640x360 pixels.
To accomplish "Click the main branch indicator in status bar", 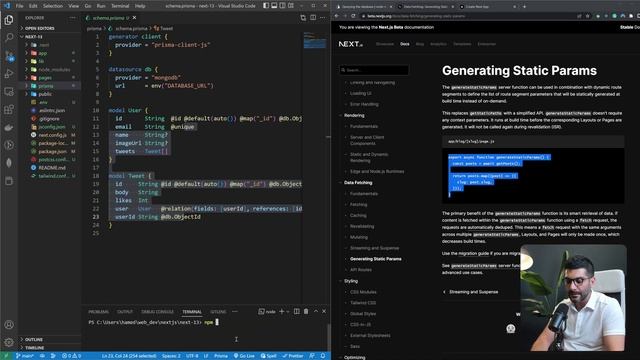I will 25,356.
